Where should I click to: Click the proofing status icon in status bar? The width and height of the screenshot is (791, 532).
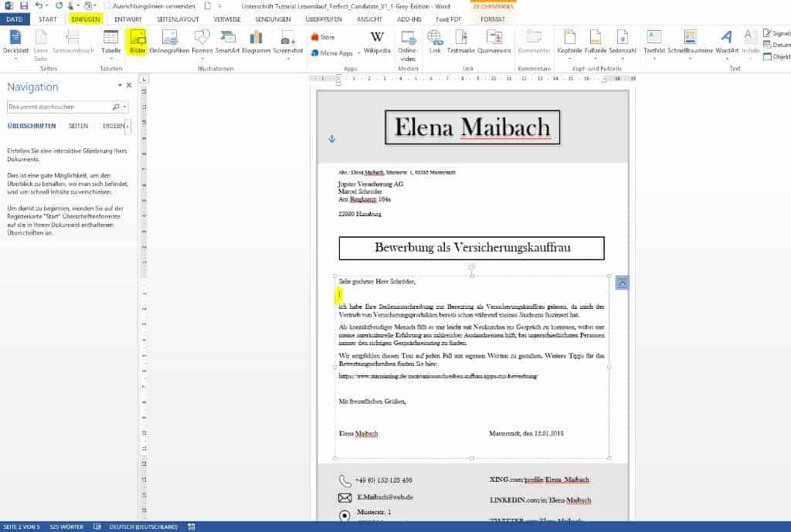tap(97, 527)
